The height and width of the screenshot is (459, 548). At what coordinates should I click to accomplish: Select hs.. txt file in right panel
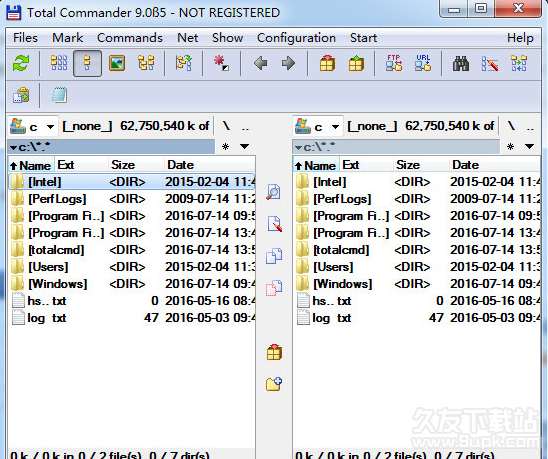(417, 301)
